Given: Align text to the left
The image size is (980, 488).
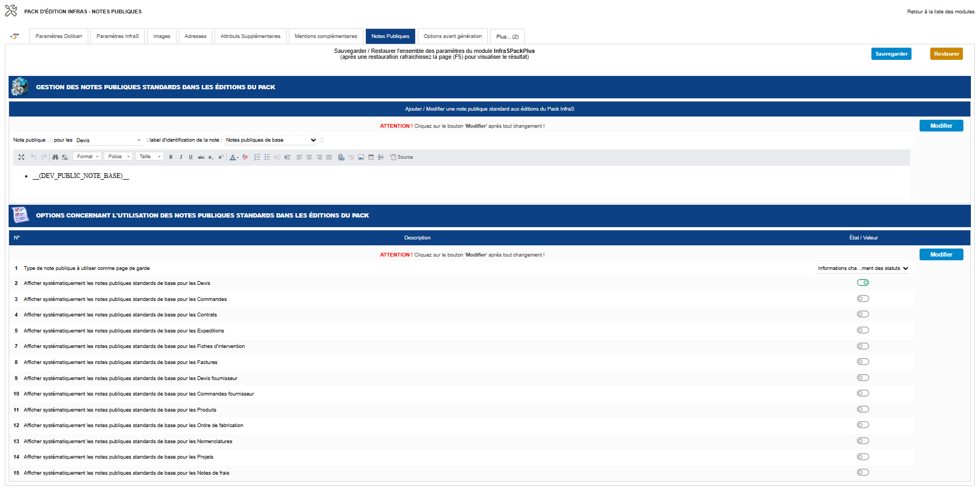Looking at the screenshot, I should coord(300,157).
